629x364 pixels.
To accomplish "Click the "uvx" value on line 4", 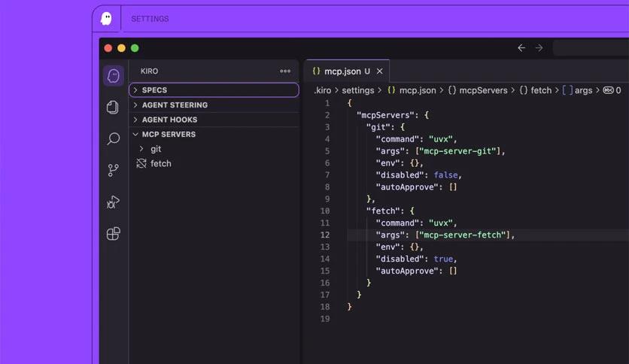I will tap(441, 139).
